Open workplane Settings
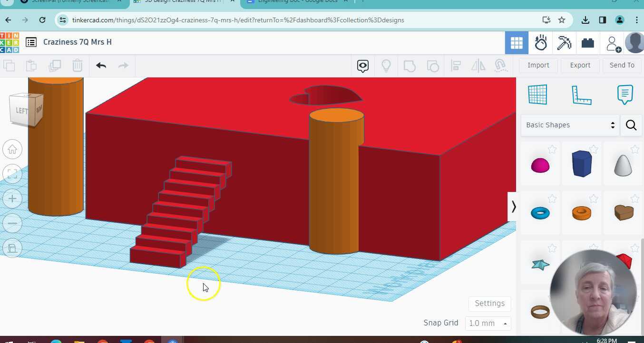 tap(489, 303)
